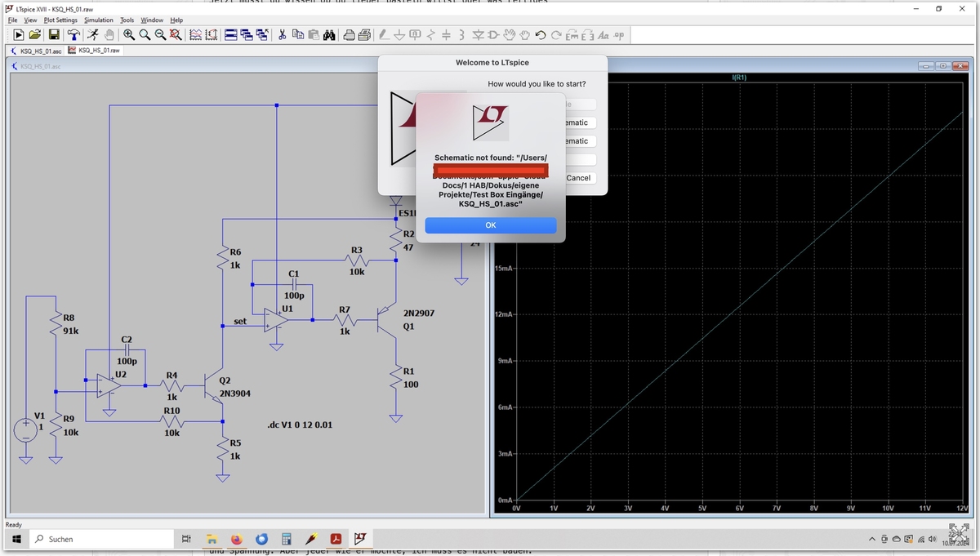980x556 pixels.
Task: Open the File menu
Action: pyautogui.click(x=12, y=20)
